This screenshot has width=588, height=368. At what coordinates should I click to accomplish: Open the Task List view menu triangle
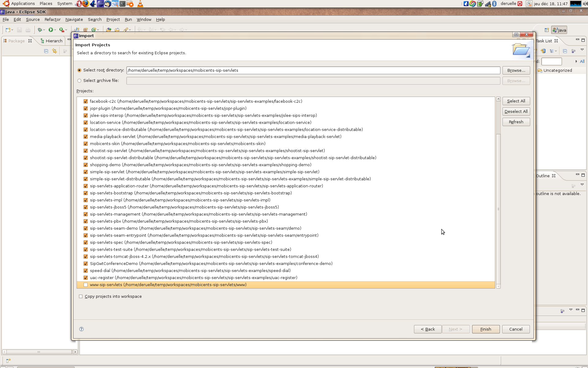(x=582, y=50)
